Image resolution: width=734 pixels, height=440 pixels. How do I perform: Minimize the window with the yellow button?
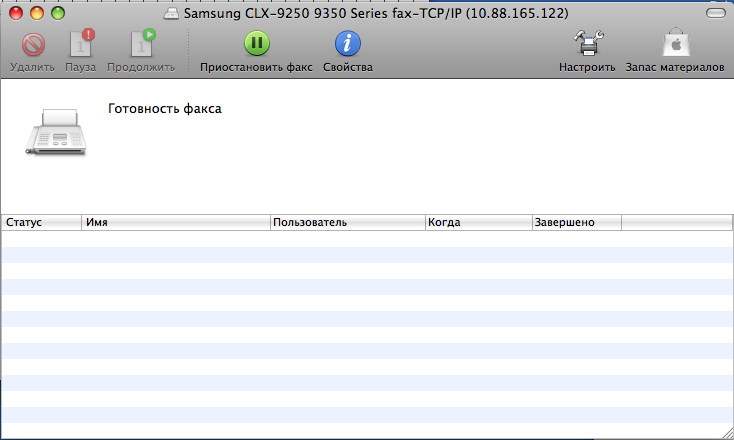37,13
